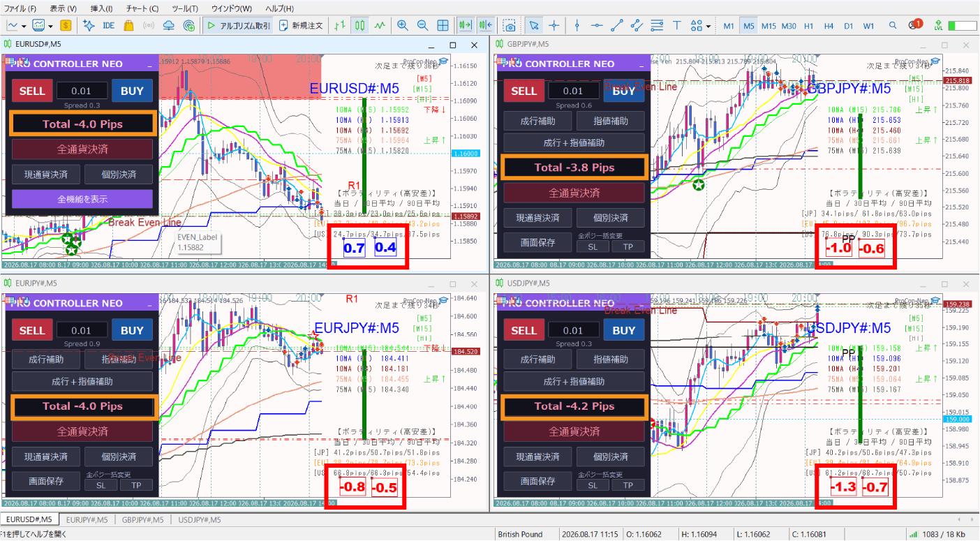Open account notifications with red badge
Viewport: 980px width, 541px height.
point(915,25)
